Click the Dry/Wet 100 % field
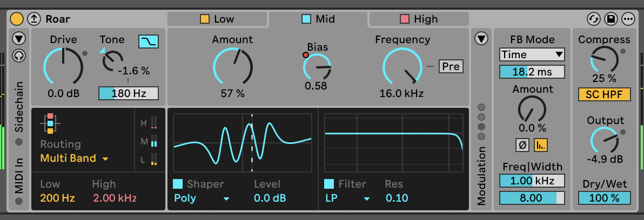 click(604, 198)
